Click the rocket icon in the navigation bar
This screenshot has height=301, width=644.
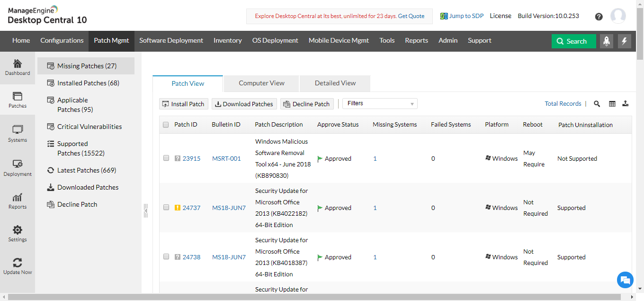coord(607,41)
